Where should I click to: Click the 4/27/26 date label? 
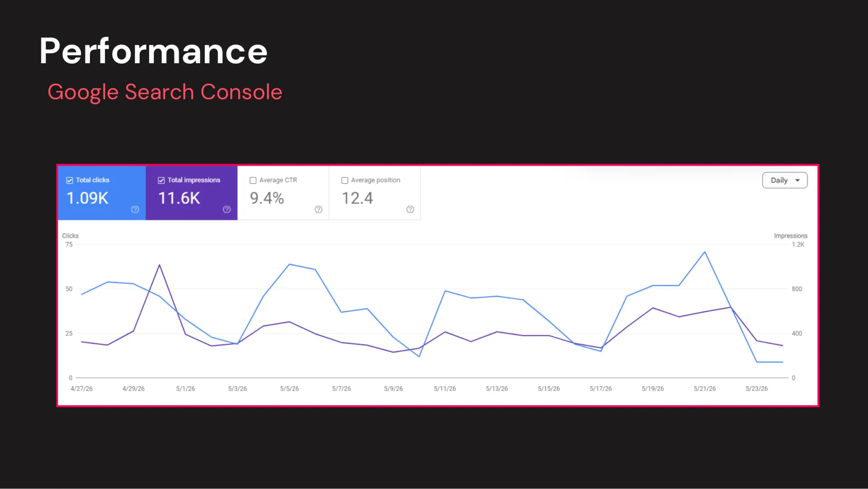[81, 389]
